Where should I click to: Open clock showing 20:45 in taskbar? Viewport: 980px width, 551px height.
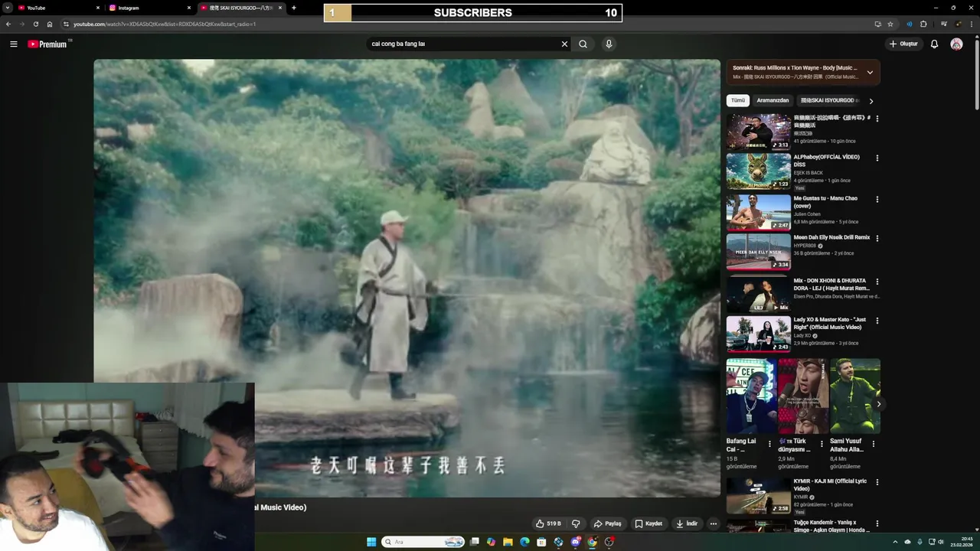[x=962, y=542]
